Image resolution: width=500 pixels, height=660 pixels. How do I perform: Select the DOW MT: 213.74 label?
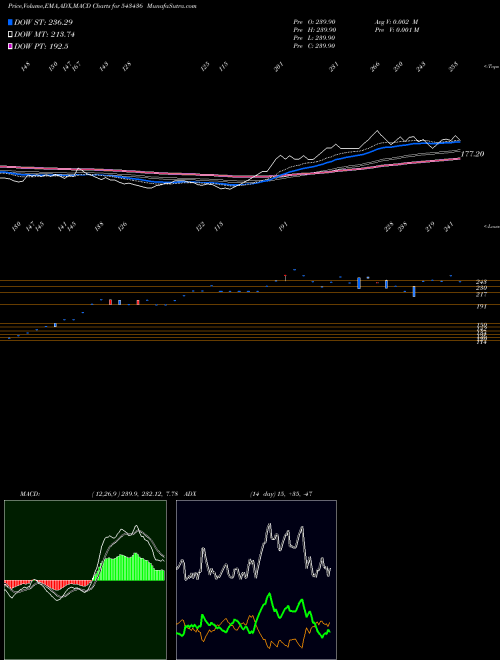44,35
